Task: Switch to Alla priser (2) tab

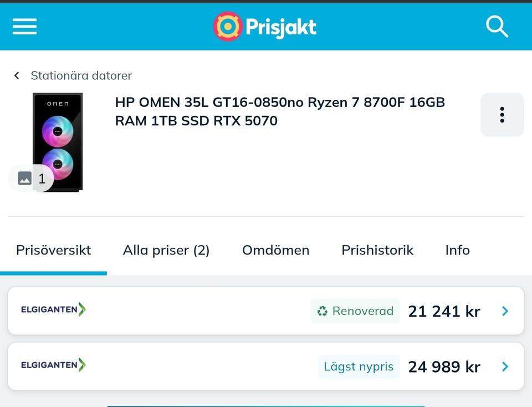Action: point(166,250)
